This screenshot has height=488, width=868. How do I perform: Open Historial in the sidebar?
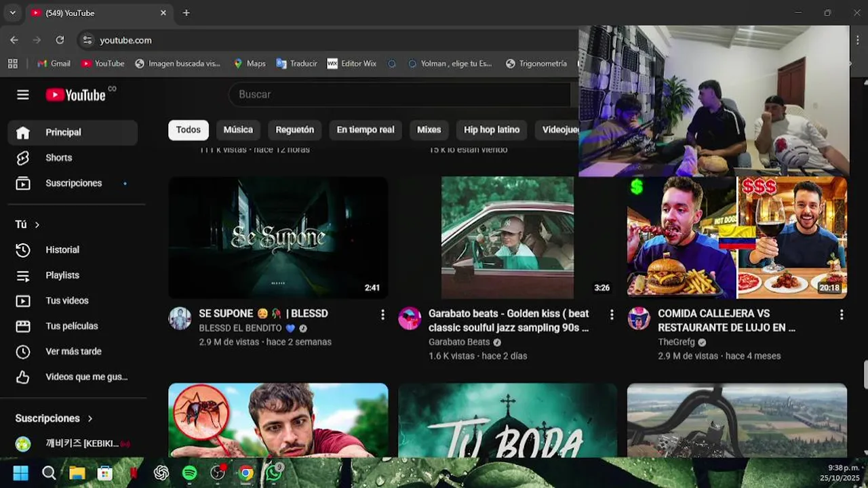click(73, 249)
